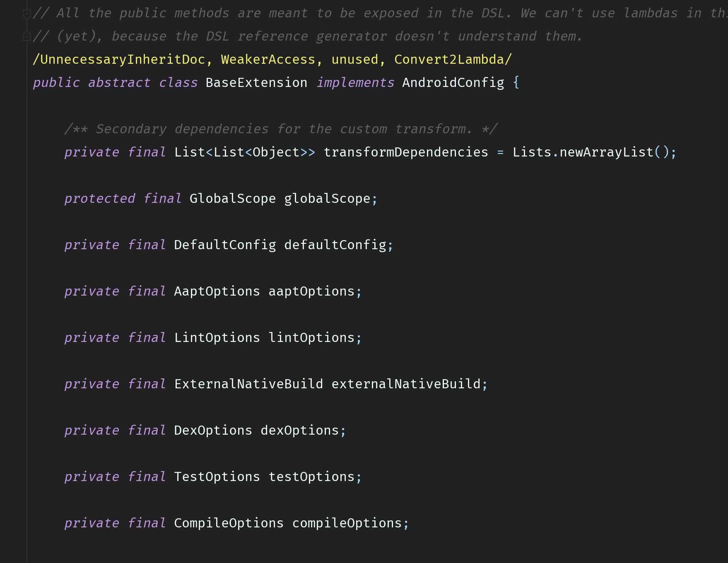Click 'Object' inside the List generic type
This screenshot has width=728, height=563.
pos(276,152)
